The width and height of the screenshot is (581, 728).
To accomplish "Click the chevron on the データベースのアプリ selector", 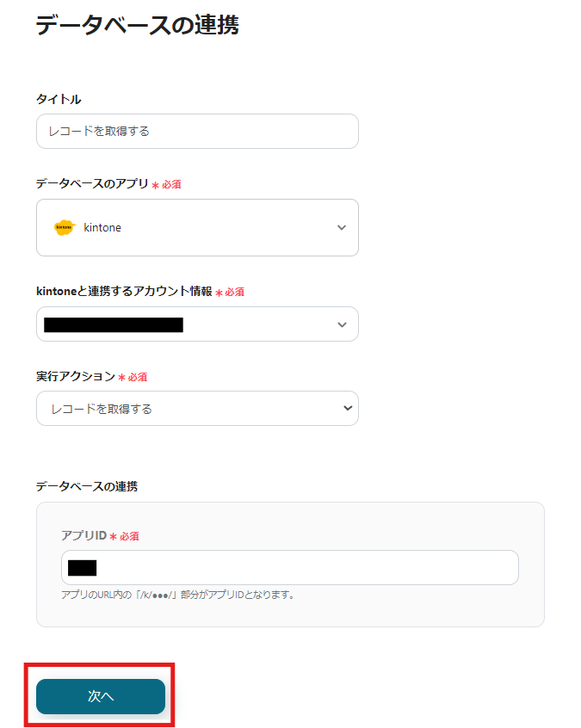I will pos(343,227).
